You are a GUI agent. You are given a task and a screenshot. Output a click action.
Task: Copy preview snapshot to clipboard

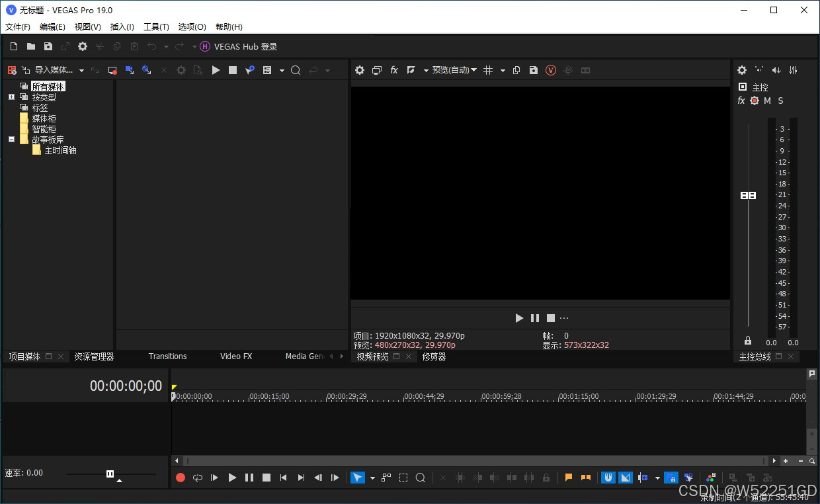tap(516, 70)
